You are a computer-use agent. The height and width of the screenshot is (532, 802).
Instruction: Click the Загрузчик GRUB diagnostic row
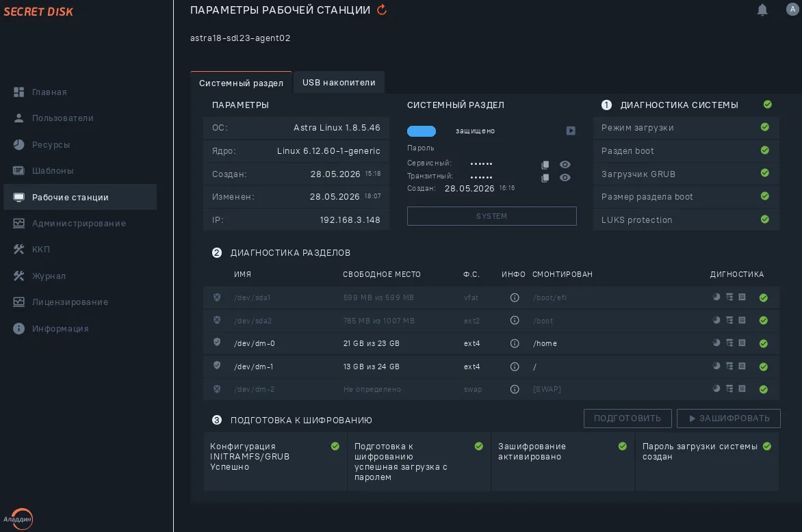[x=686, y=174]
